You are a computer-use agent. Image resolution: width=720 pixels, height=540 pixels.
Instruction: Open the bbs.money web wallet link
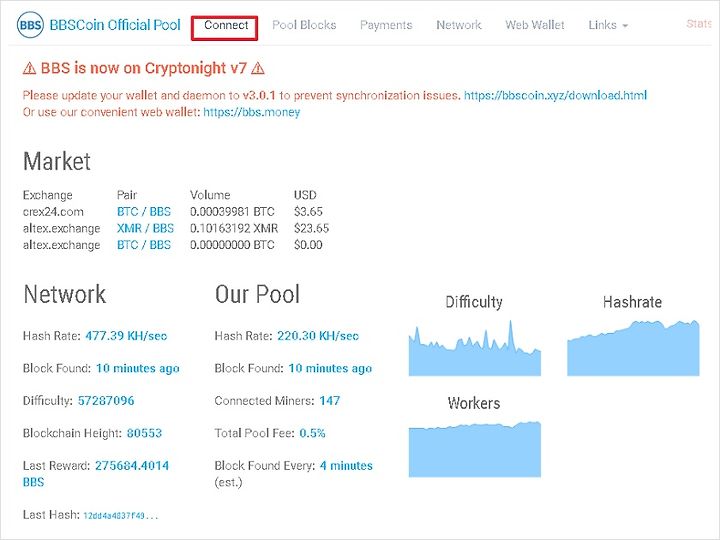[x=252, y=112]
